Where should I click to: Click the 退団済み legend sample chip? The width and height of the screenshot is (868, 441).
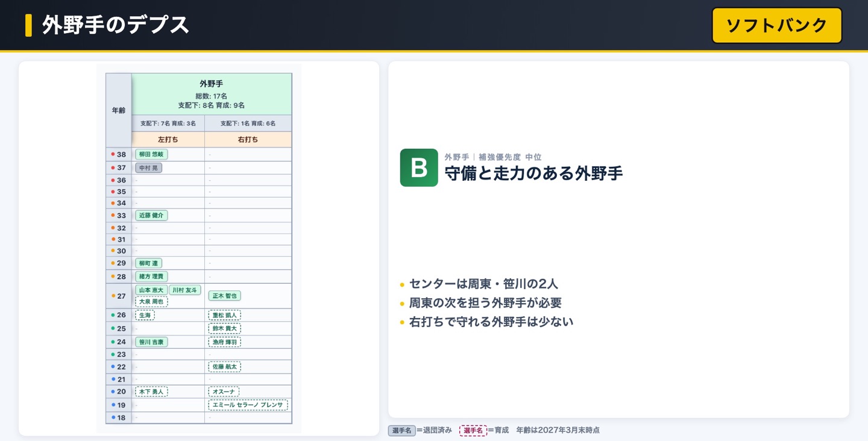[x=401, y=430]
